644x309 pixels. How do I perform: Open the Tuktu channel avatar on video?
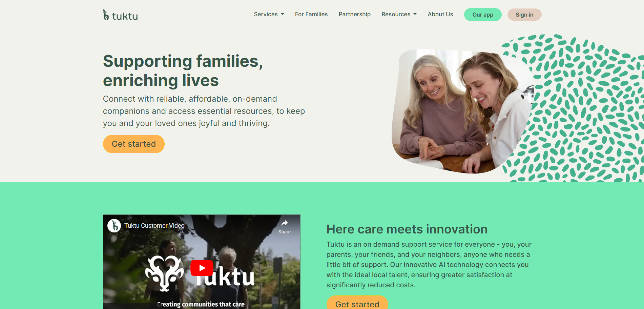114,225
